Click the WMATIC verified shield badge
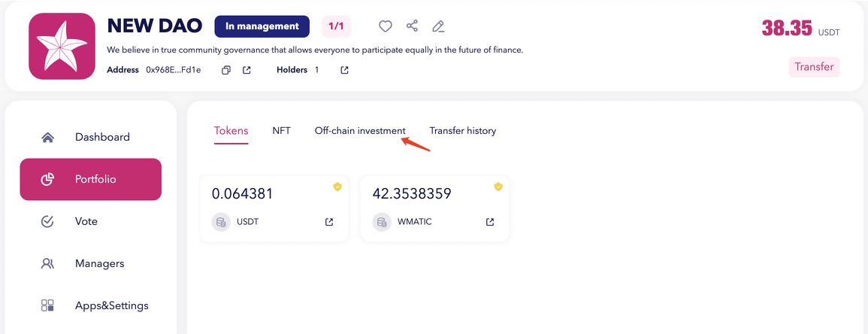Image resolution: width=868 pixels, height=334 pixels. click(x=498, y=187)
